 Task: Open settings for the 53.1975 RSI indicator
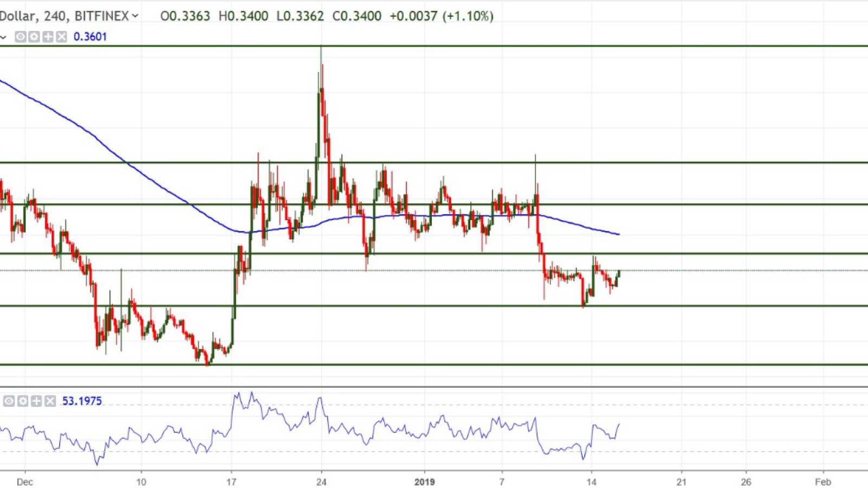[23, 401]
